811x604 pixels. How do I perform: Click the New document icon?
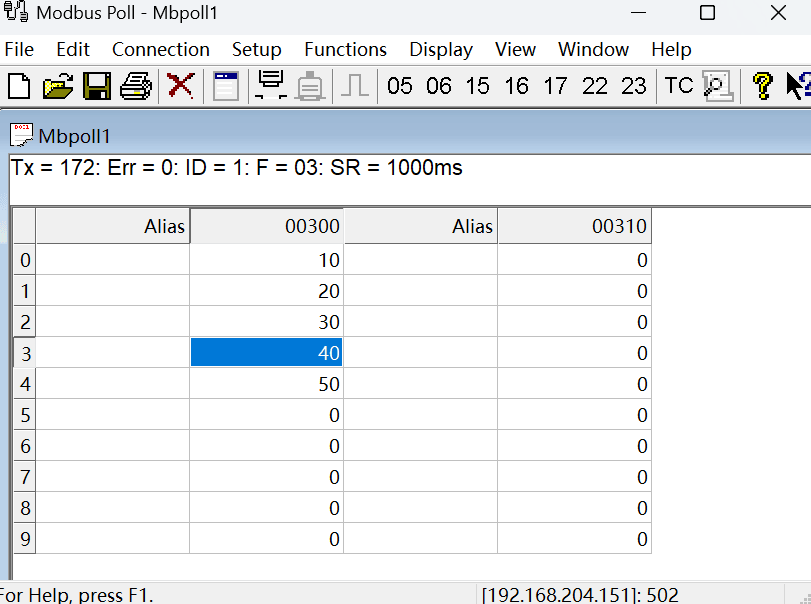coord(19,86)
